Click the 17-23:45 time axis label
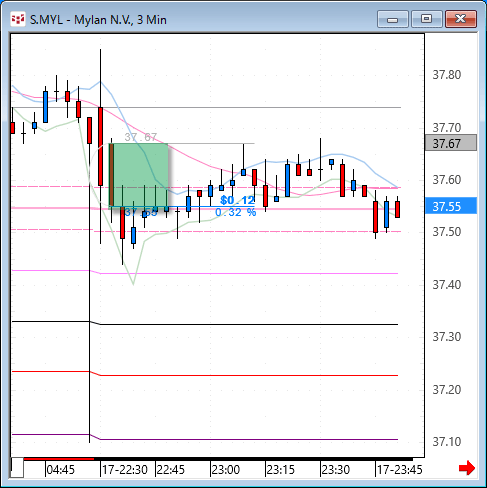The width and height of the screenshot is (487, 488). (x=399, y=470)
